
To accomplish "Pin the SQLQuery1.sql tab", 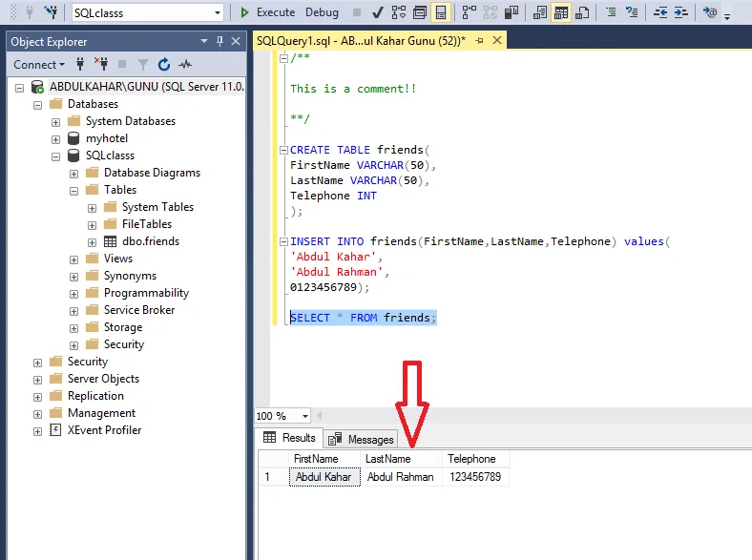I will (479, 41).
